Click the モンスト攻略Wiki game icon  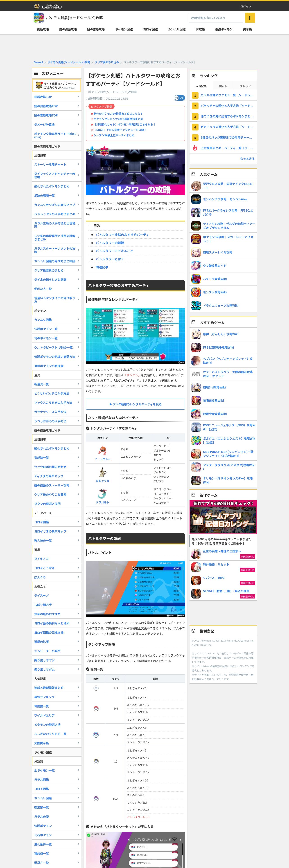tap(196, 292)
